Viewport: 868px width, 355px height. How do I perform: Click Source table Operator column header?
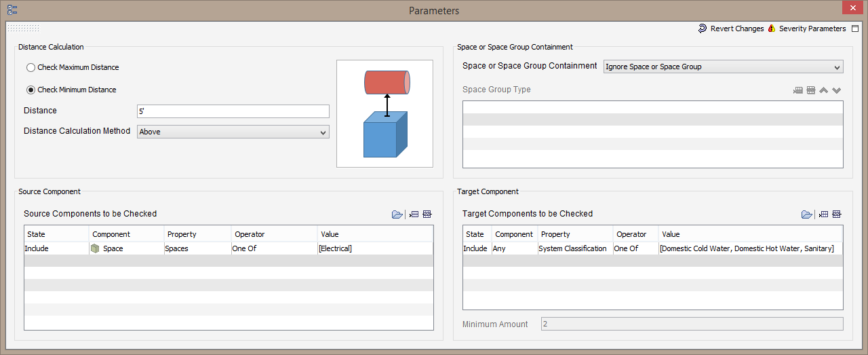(274, 234)
